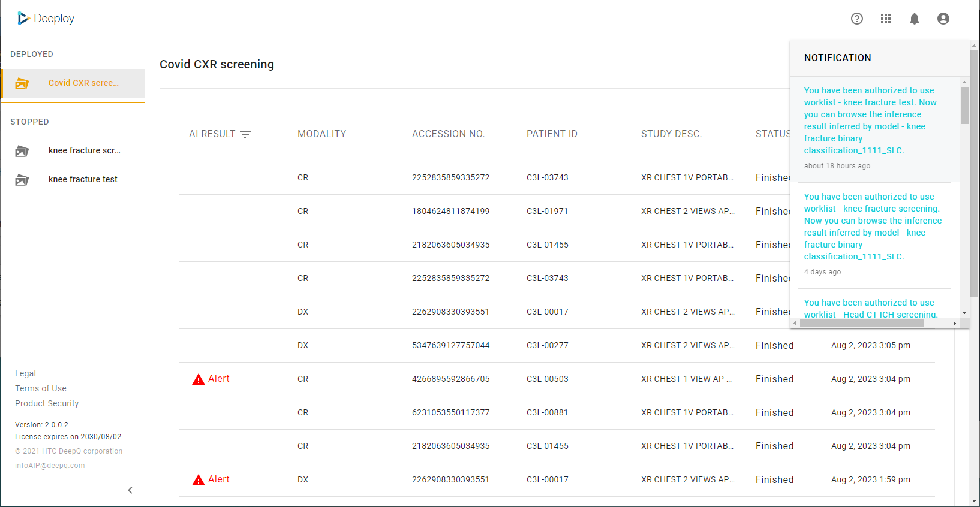Click the notification bell icon
This screenshot has width=980, height=507.
(914, 19)
